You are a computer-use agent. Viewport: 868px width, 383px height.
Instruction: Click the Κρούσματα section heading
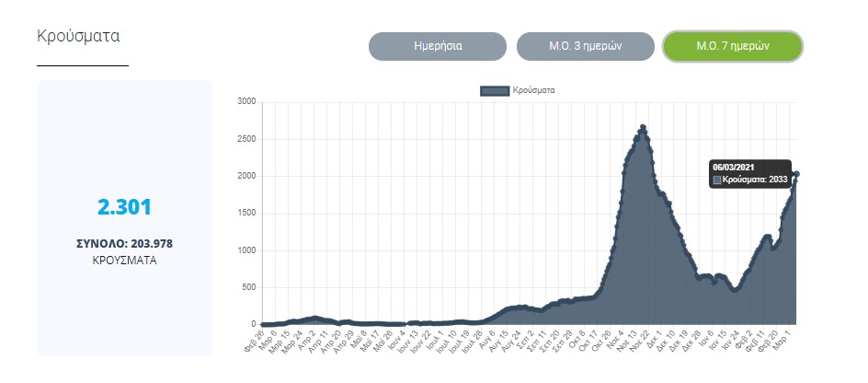[x=78, y=37]
